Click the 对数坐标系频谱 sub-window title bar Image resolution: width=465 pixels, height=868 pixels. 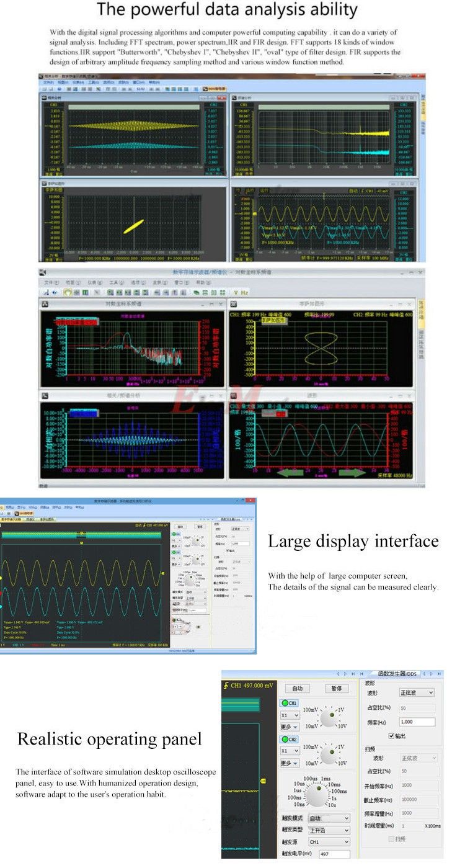tap(133, 304)
